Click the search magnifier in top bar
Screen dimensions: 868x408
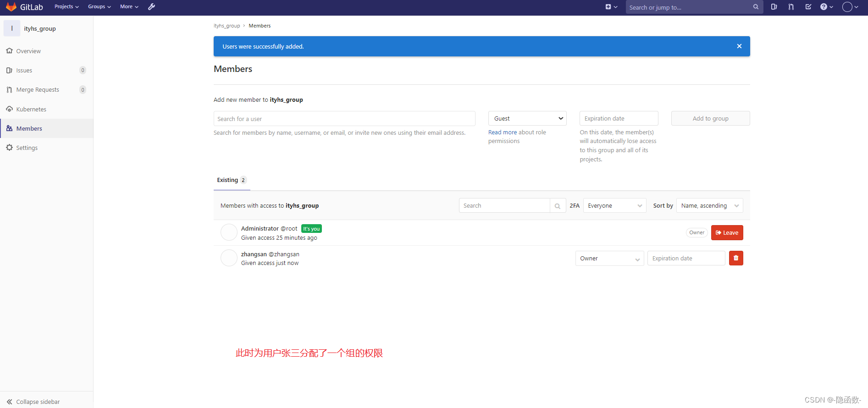click(x=756, y=7)
